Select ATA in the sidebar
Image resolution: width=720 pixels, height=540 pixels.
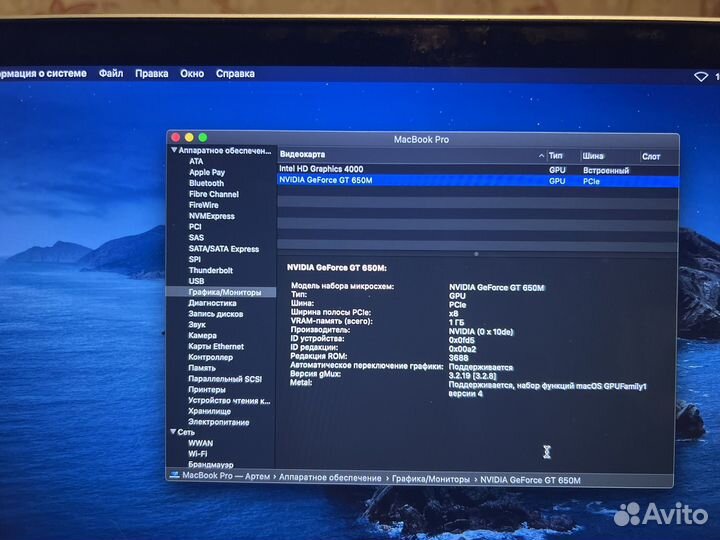196,161
